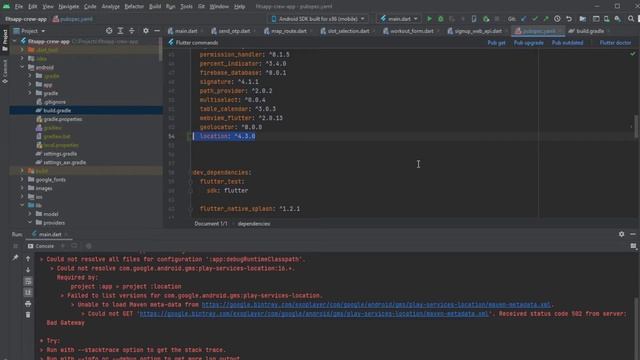The image size is (640, 360).
Task: Click the Project tree scrollbar
Action: tap(160, 49)
